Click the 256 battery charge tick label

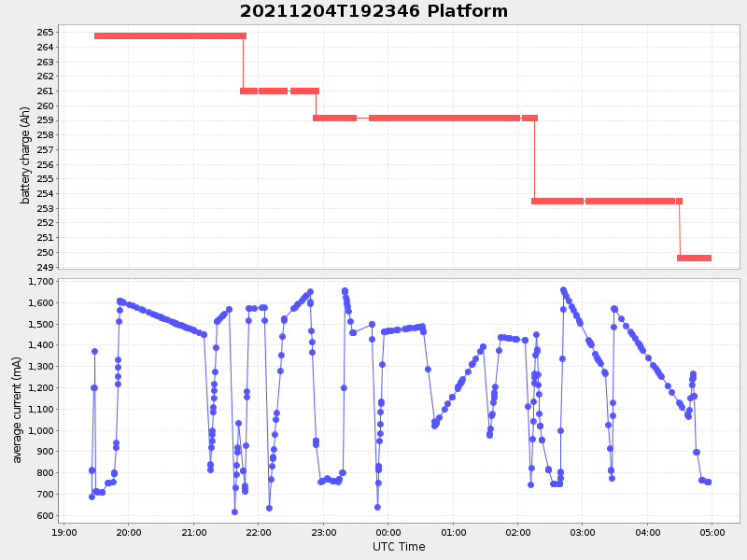tap(45, 165)
